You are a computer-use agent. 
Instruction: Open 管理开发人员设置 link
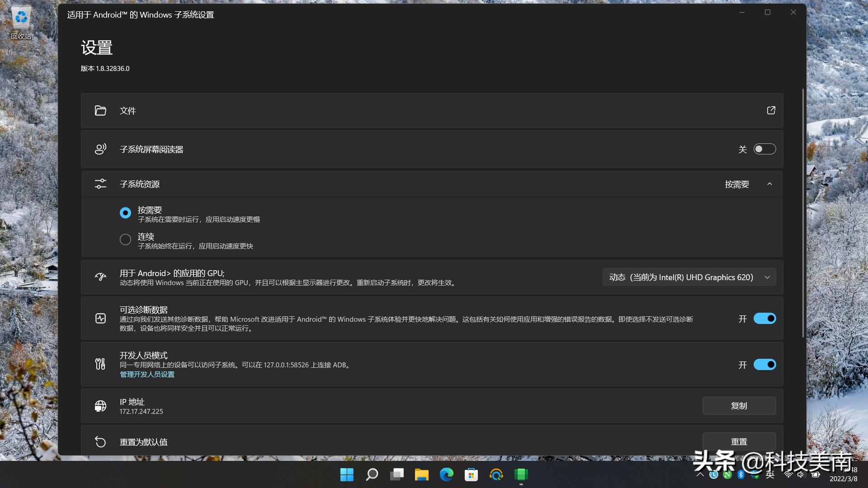pyautogui.click(x=146, y=374)
